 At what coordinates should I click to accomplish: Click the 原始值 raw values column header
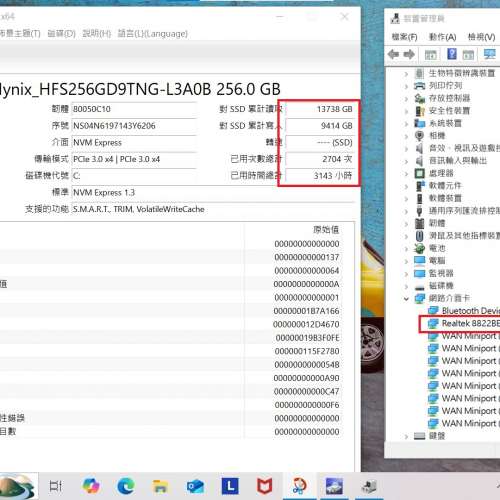coord(326,230)
